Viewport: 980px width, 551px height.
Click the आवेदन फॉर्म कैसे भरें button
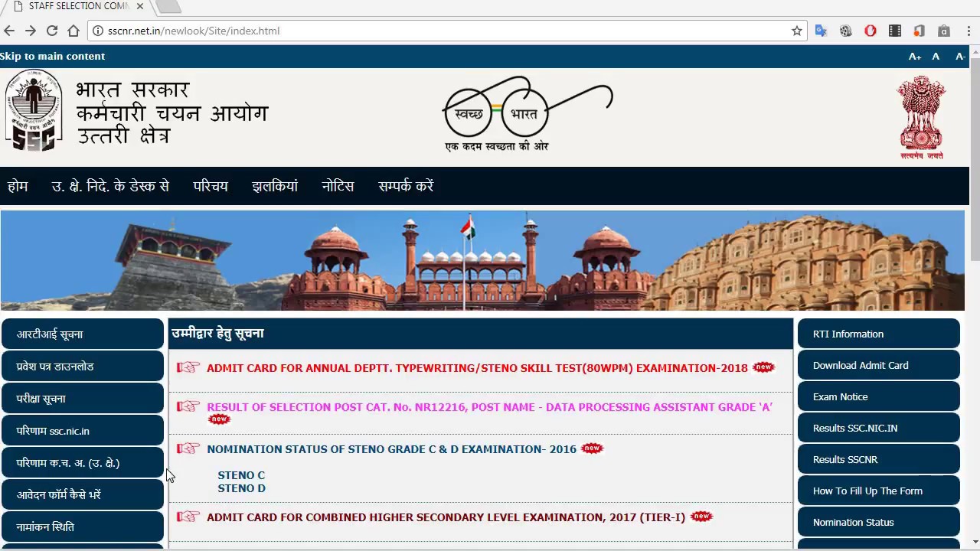83,495
